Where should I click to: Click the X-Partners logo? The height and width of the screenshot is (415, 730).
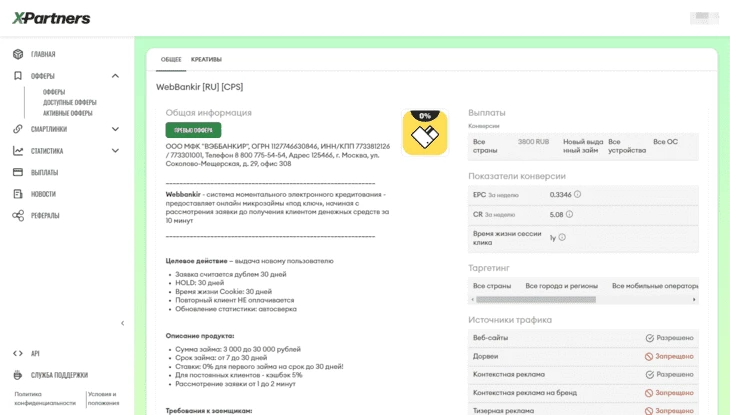(x=51, y=18)
